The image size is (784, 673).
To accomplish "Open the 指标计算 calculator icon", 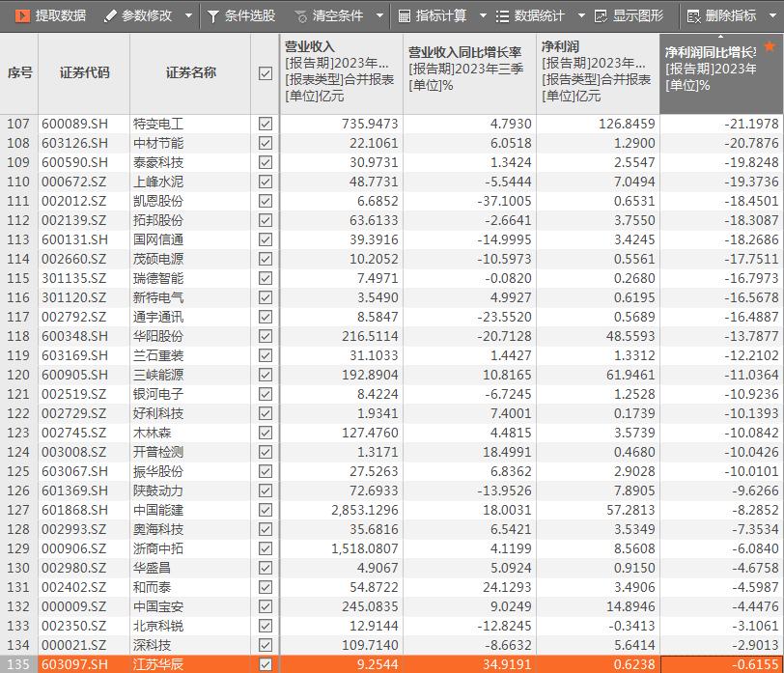I will (404, 16).
